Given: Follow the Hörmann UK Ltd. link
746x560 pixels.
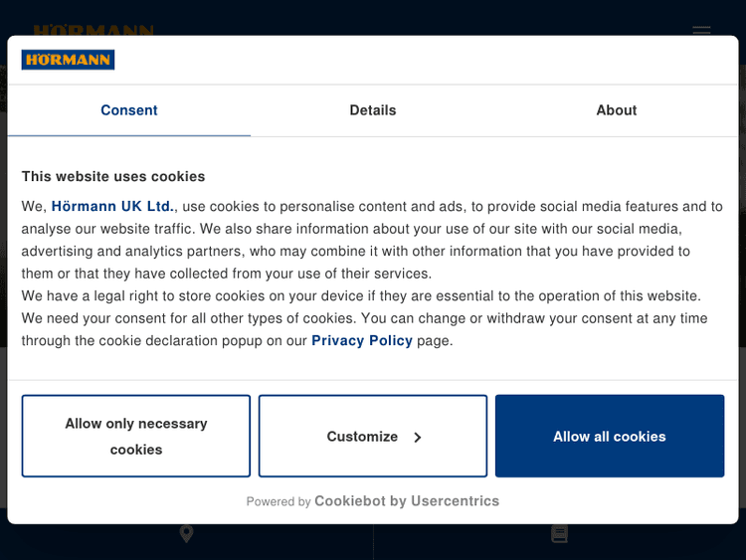Looking at the screenshot, I should tap(112, 207).
